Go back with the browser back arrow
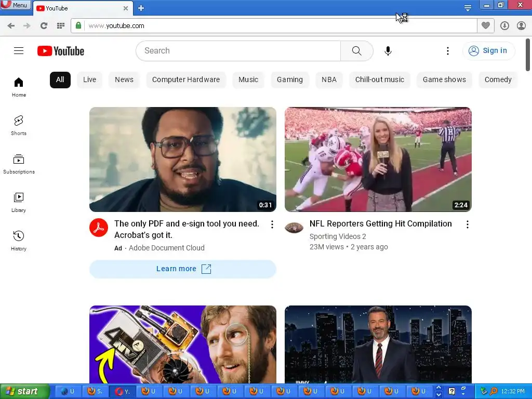 pos(11,26)
